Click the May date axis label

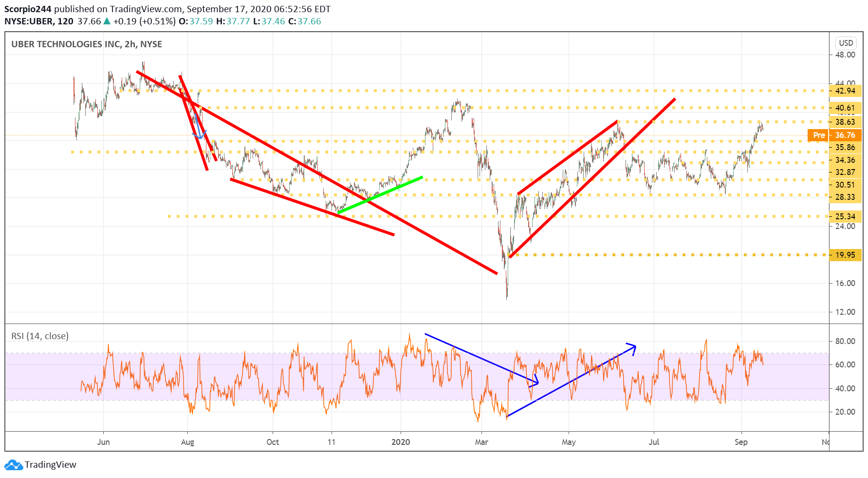click(569, 442)
